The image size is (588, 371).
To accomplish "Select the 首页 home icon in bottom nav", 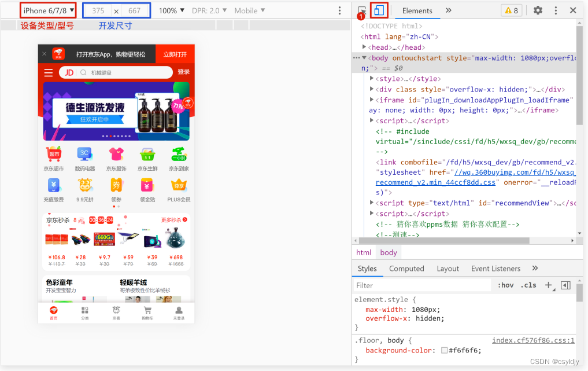I will (x=54, y=311).
